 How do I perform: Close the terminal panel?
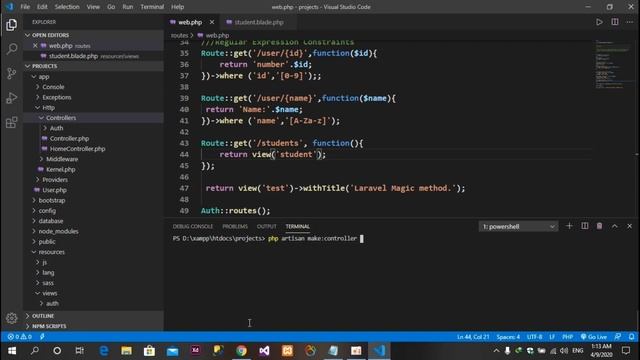pos(629,226)
